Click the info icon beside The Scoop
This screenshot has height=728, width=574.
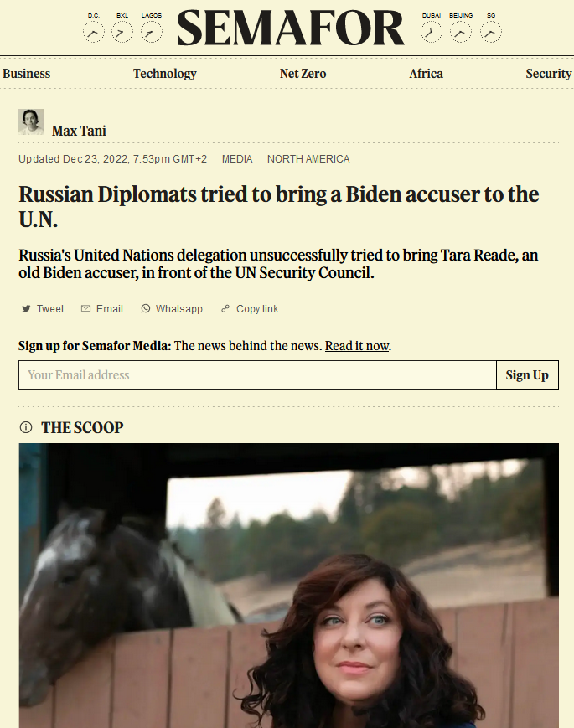click(x=26, y=427)
